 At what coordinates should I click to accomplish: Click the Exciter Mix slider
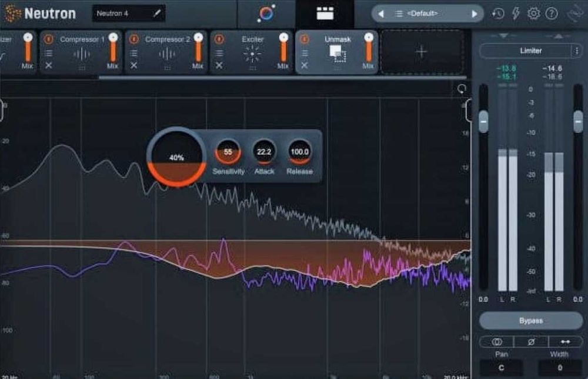[x=283, y=48]
